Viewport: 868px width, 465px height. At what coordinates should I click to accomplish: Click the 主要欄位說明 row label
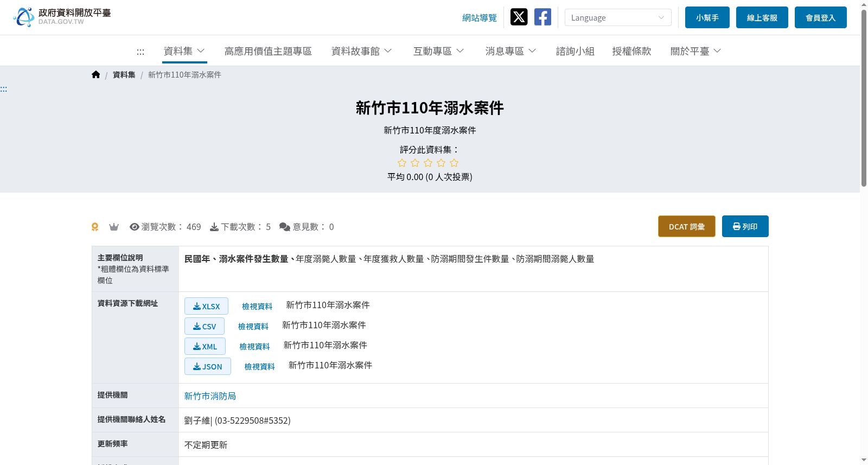(x=120, y=258)
